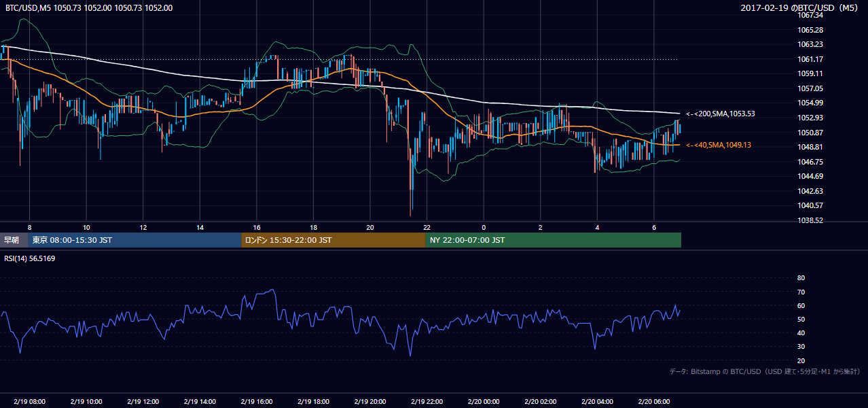Click the 1061.17 price axis label
Screen dimensions: 868x408
(x=811, y=59)
